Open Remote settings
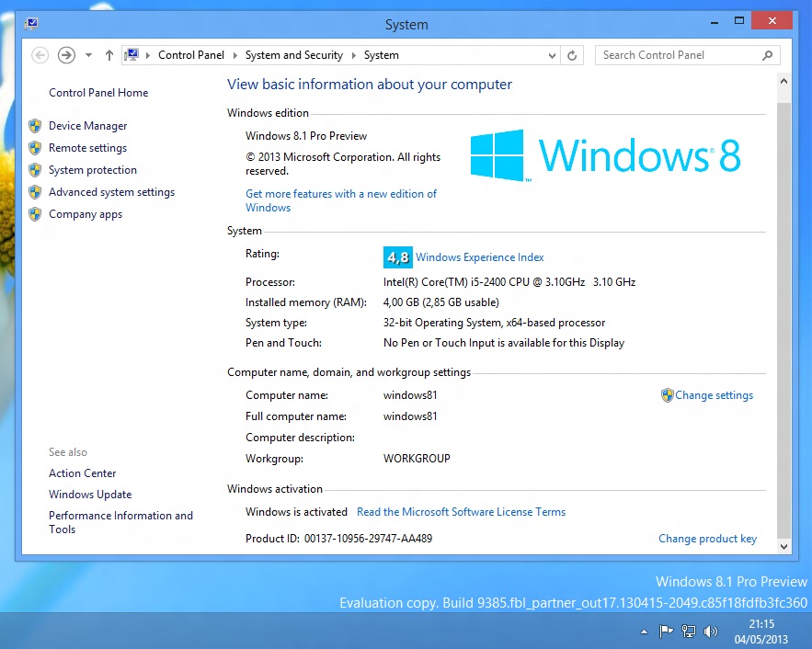This screenshot has height=649, width=812. pyautogui.click(x=87, y=147)
